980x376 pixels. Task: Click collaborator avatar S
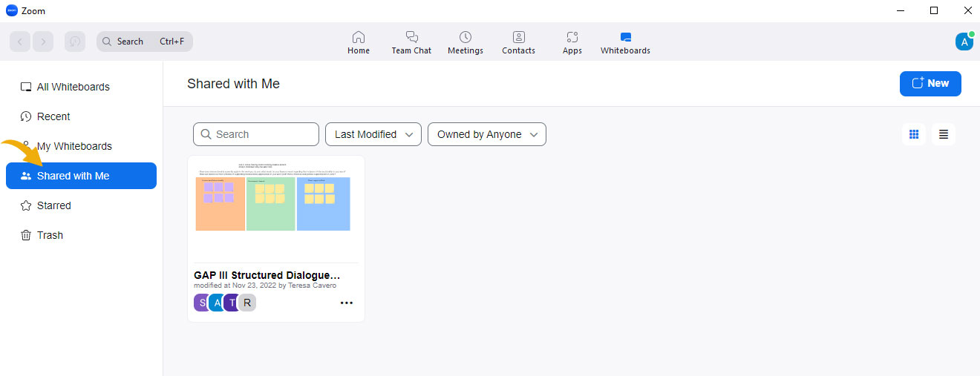(201, 302)
